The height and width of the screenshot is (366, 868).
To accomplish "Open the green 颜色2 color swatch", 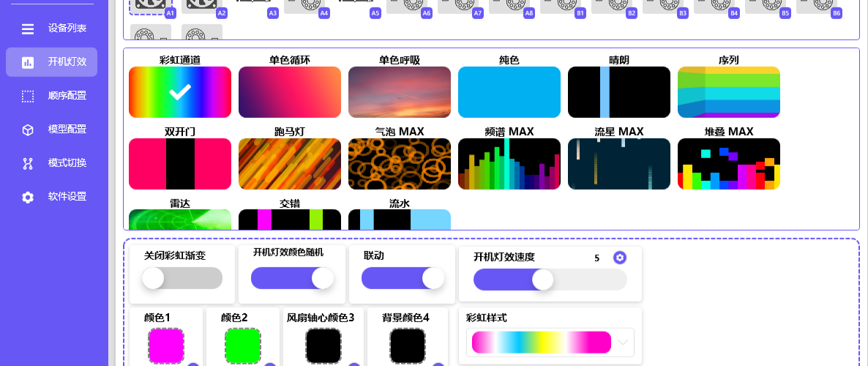I will point(243,346).
